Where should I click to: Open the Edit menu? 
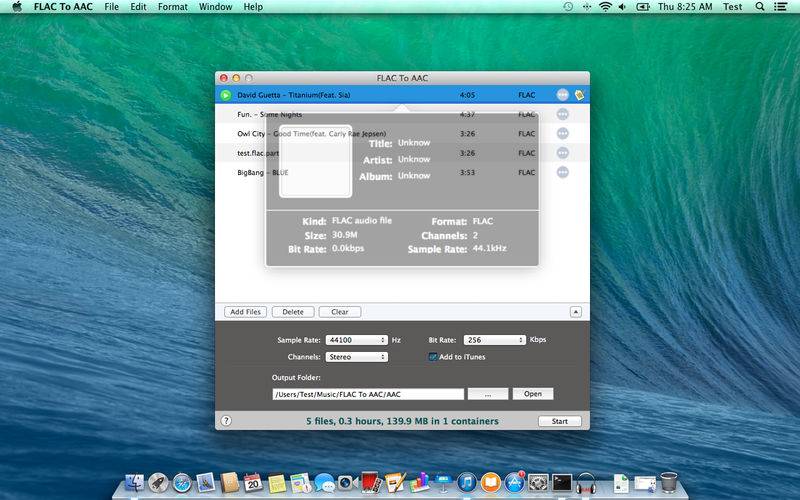tap(138, 7)
